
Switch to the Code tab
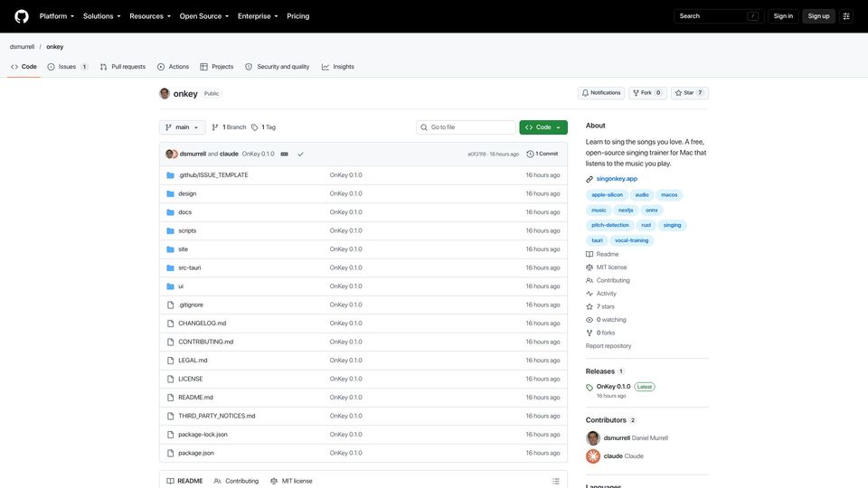pos(24,66)
